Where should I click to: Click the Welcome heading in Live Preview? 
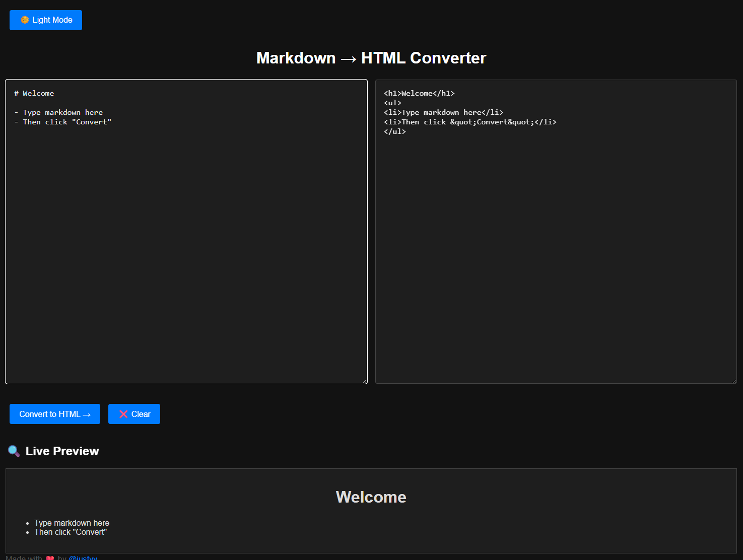tap(371, 497)
